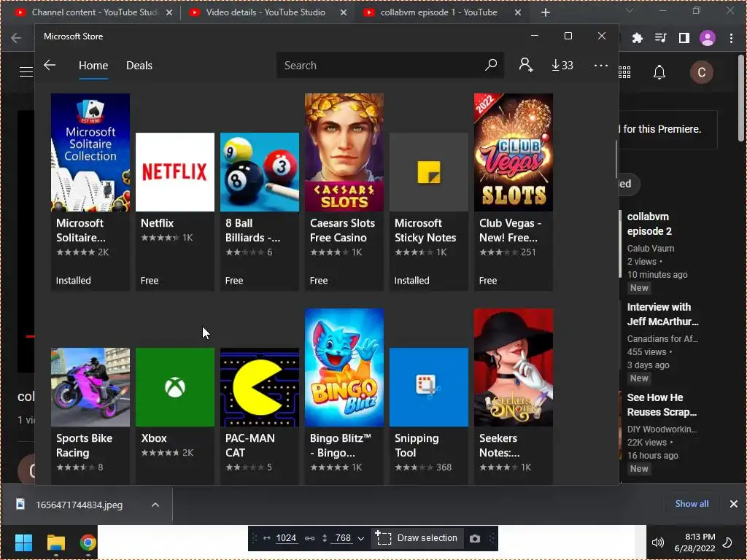The height and width of the screenshot is (560, 747).
Task: Open Chrome extensions puzzle icon
Action: pos(637,38)
